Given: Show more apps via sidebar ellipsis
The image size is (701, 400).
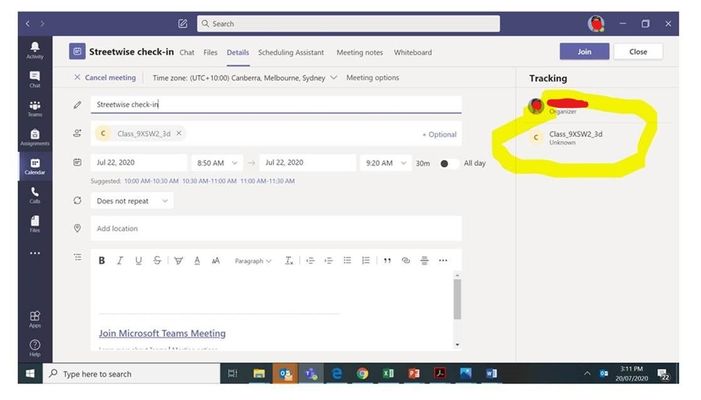Looking at the screenshot, I should coord(35,253).
